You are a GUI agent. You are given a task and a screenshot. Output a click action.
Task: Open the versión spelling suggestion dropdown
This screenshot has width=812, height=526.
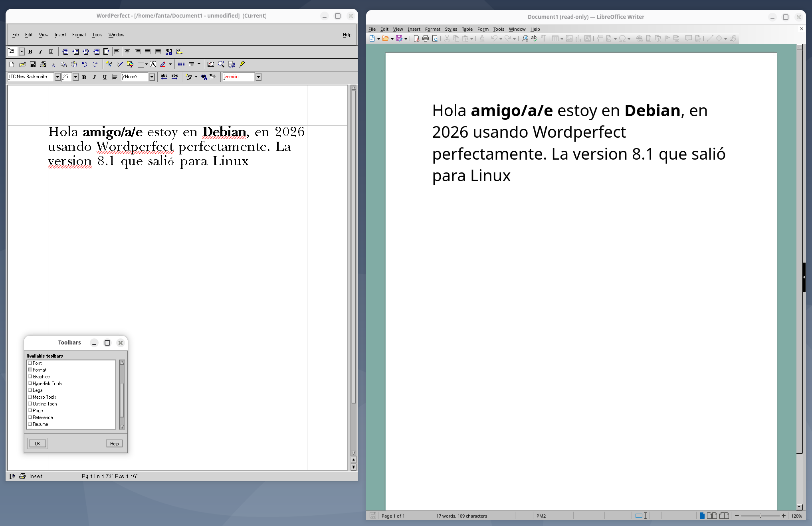pyautogui.click(x=258, y=77)
